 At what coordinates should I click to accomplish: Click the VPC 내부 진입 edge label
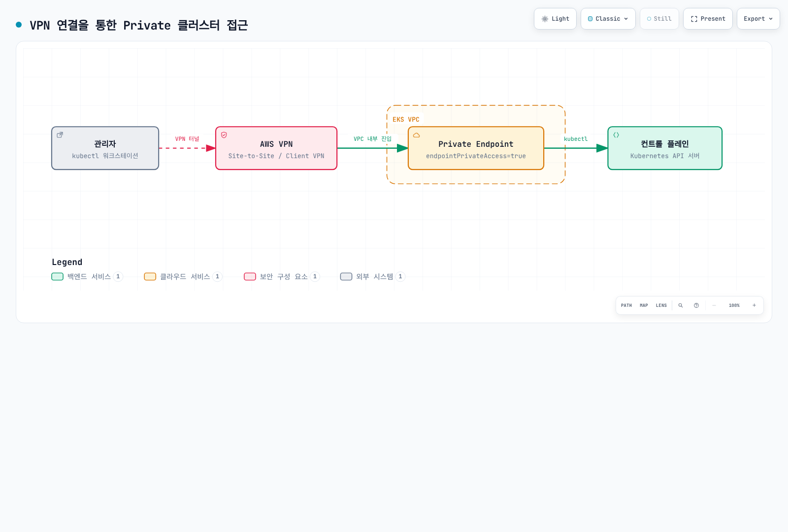point(372,139)
